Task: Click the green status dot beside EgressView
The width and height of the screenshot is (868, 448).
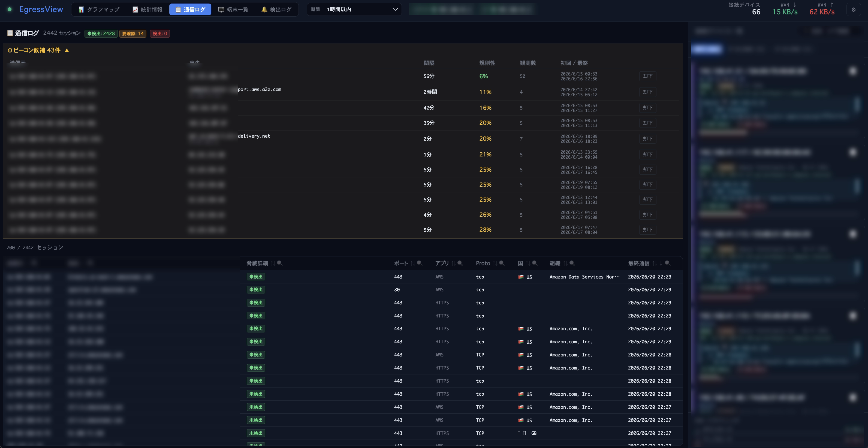Action: click(10, 10)
